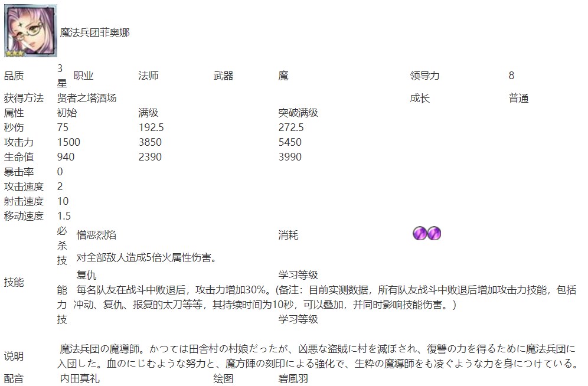Screen dimensions: 588x386
Task: Click the 满级 column header
Action: 149,113
